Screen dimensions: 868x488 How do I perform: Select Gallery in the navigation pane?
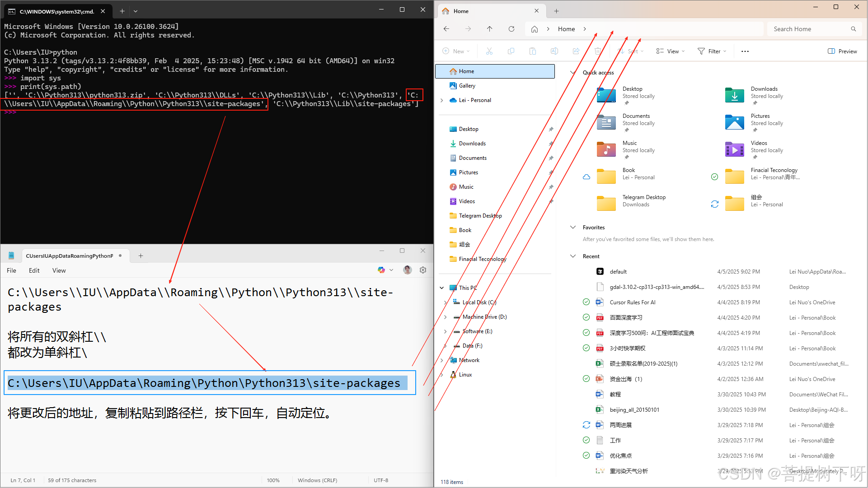tap(467, 86)
